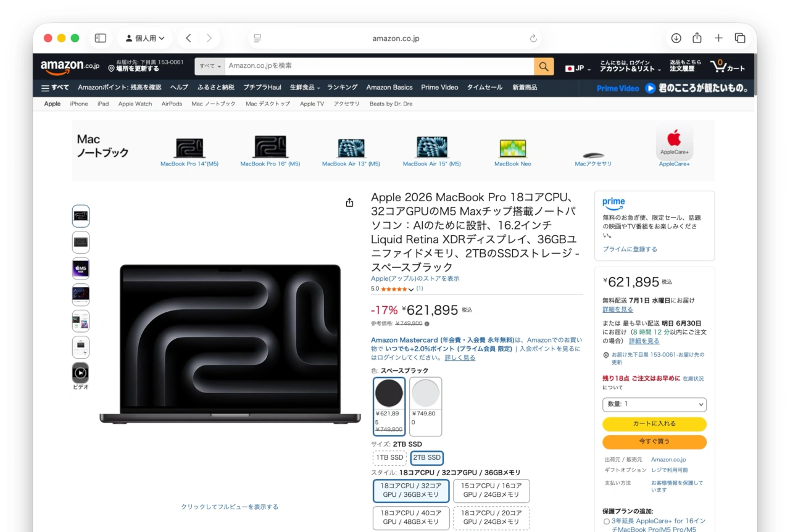Screen dimensions: 790x532
Task: Click the Safari share icon in toolbar
Action: (x=697, y=38)
